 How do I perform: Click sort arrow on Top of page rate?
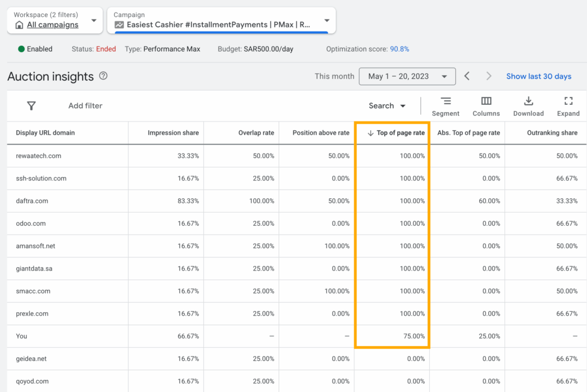371,133
